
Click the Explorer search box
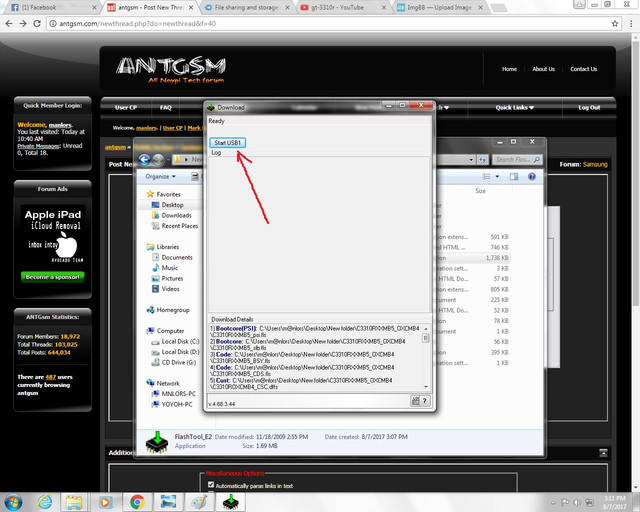coord(517,160)
